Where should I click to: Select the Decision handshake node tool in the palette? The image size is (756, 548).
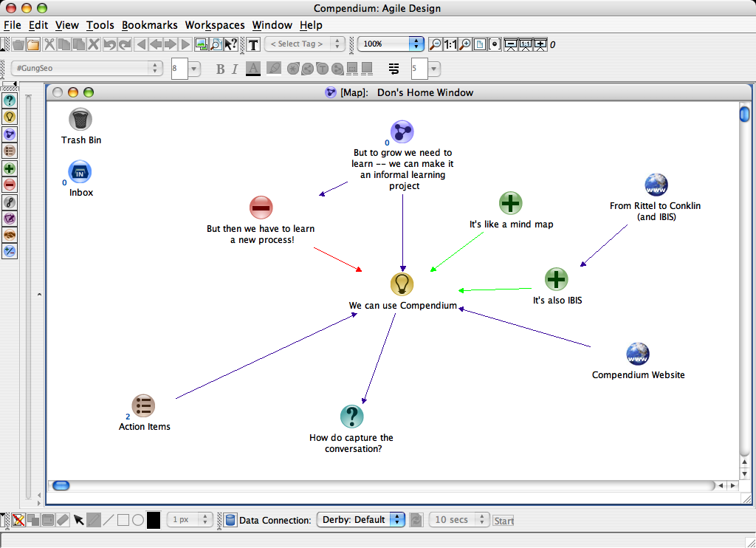click(x=9, y=235)
